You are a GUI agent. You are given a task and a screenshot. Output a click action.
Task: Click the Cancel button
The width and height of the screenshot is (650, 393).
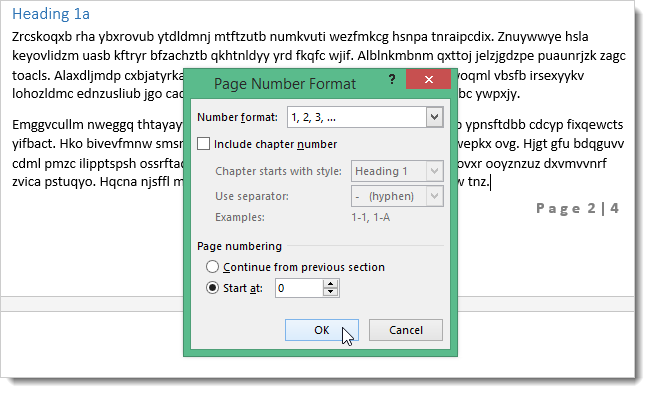(x=406, y=330)
